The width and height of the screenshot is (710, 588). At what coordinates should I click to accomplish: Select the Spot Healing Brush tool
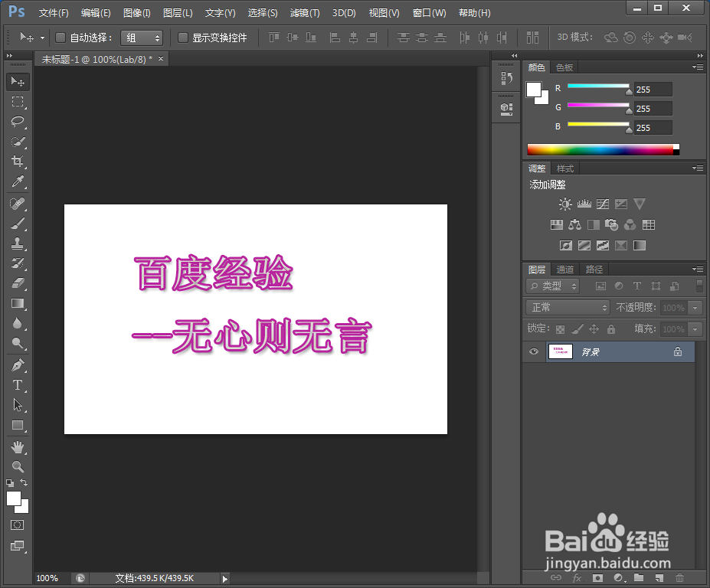[x=18, y=204]
